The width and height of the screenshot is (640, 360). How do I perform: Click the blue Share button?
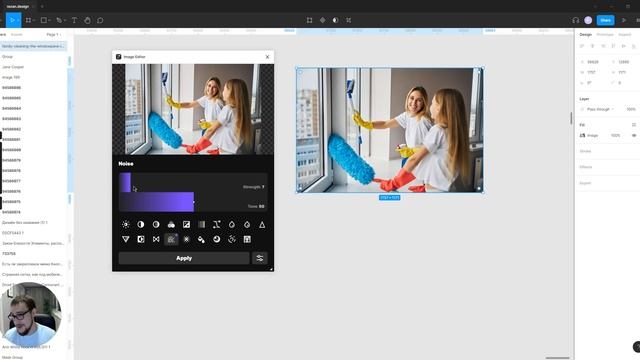click(605, 20)
